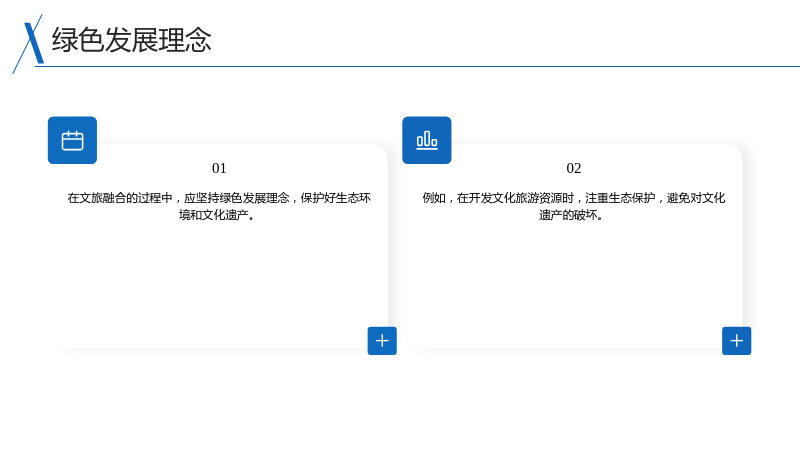The image size is (800, 450).
Task: Click the phrase 保护好生态环 in first card
Action: tap(336, 198)
